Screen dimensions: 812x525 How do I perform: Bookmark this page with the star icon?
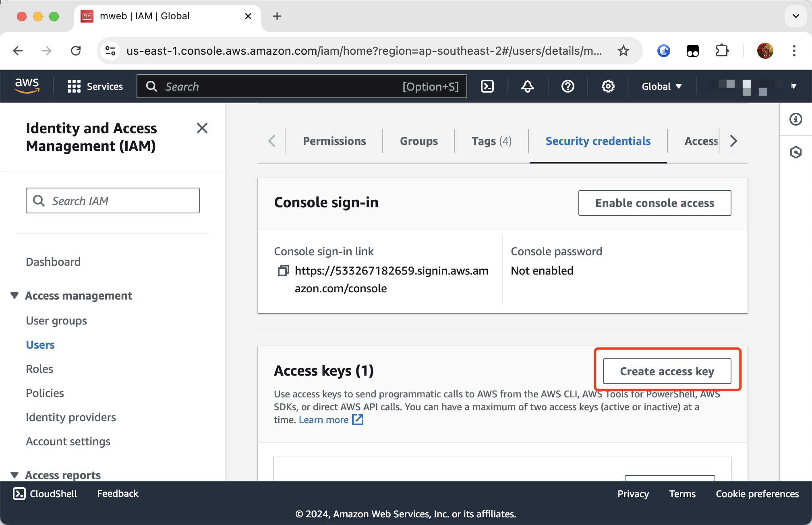point(623,51)
